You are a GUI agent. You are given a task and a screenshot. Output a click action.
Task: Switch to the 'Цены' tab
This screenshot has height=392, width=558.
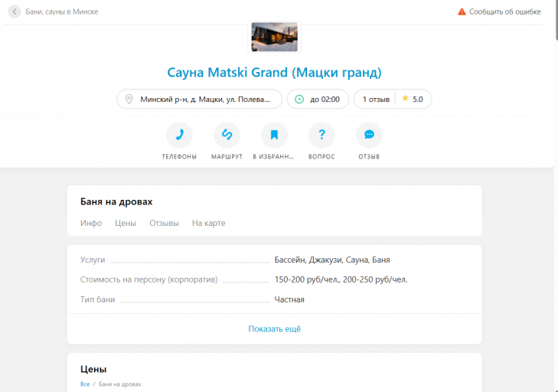126,224
